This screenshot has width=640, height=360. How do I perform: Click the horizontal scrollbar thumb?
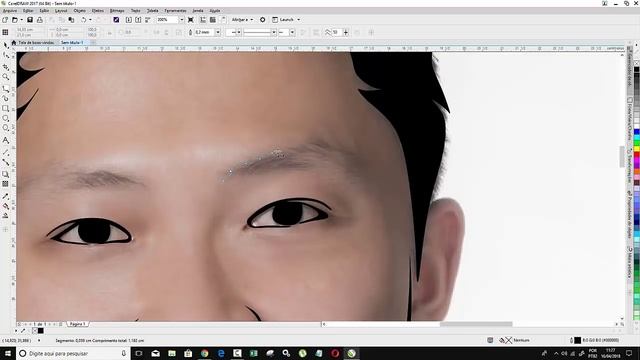point(476,324)
